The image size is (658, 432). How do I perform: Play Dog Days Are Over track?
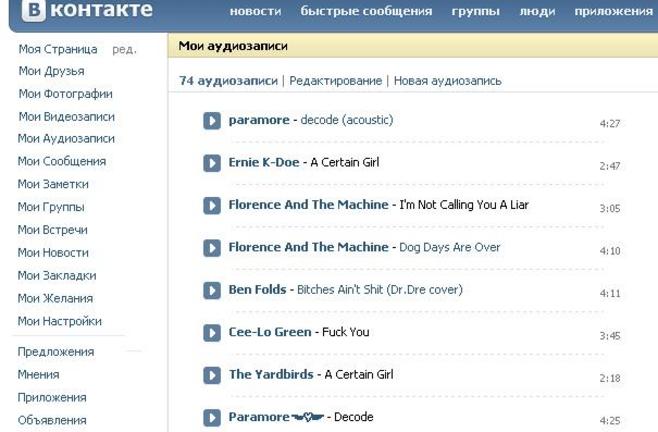point(212,248)
